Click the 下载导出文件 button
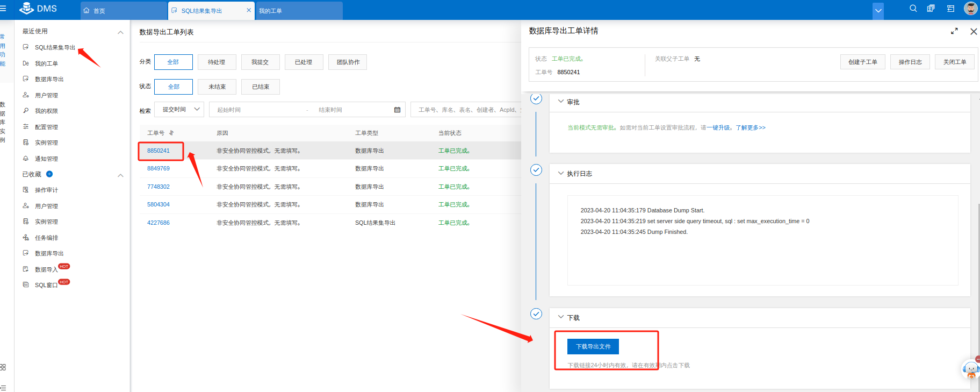Image resolution: width=980 pixels, height=392 pixels. click(593, 347)
